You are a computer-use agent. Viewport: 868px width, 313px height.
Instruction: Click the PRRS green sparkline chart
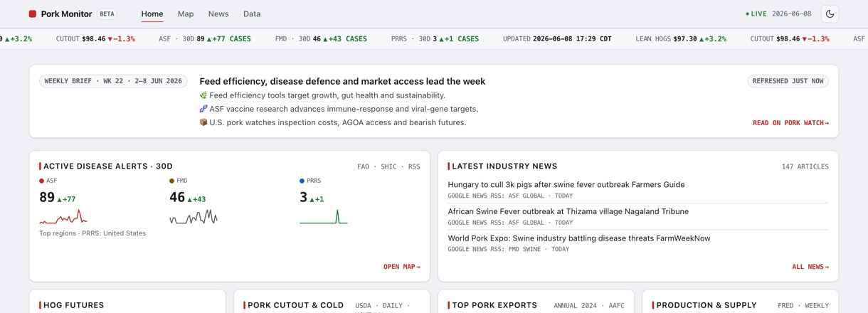point(324,217)
